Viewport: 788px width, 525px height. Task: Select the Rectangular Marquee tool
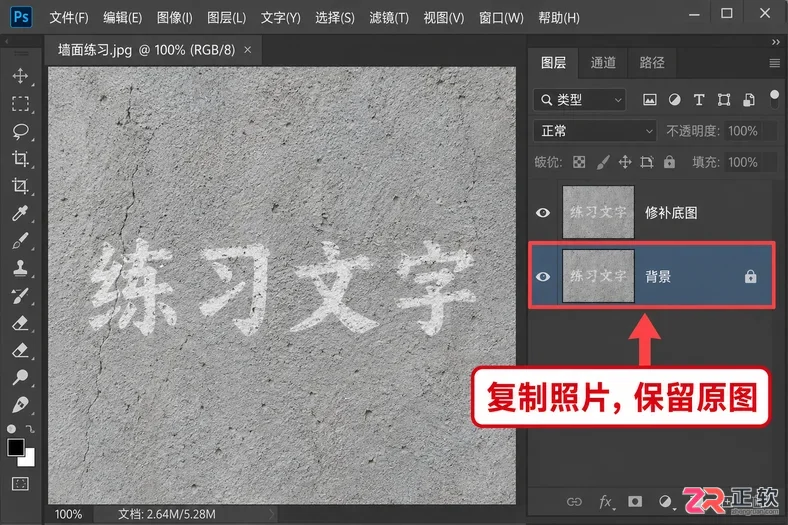pyautogui.click(x=20, y=103)
